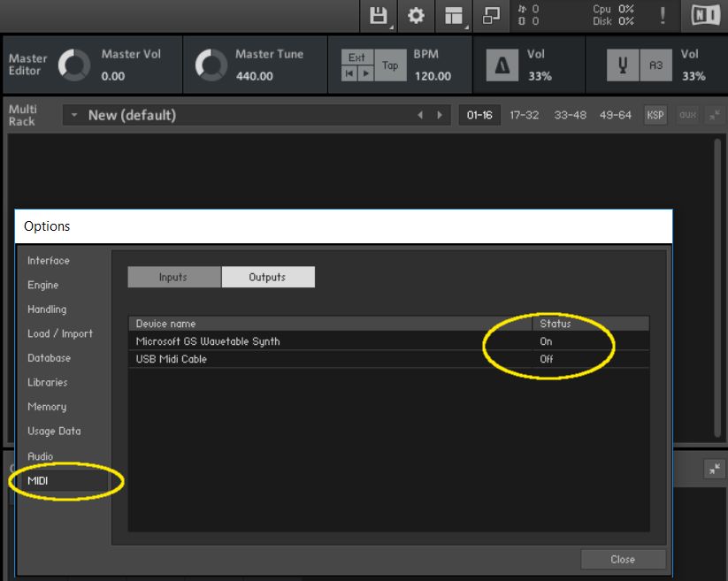Screen dimensions: 728x581
Task: Open options via the gear icon
Action: (x=416, y=16)
